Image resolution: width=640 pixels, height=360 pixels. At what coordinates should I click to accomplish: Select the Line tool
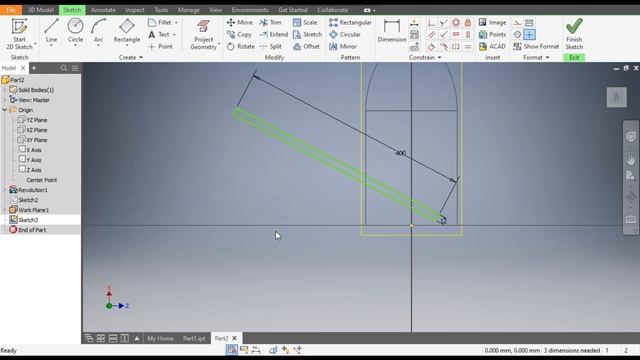[51, 31]
